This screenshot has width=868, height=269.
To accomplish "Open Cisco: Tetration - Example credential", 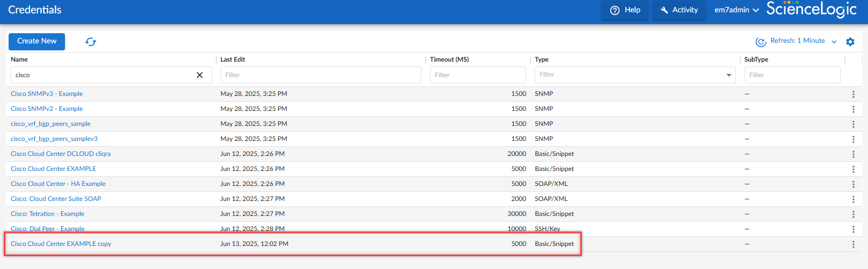I will pyautogui.click(x=47, y=214).
